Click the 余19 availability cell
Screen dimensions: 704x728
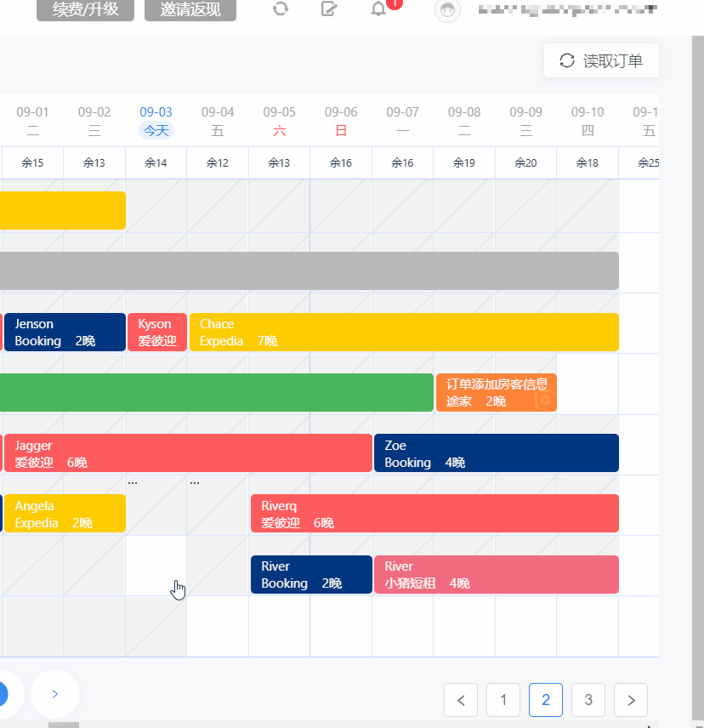coord(464,163)
